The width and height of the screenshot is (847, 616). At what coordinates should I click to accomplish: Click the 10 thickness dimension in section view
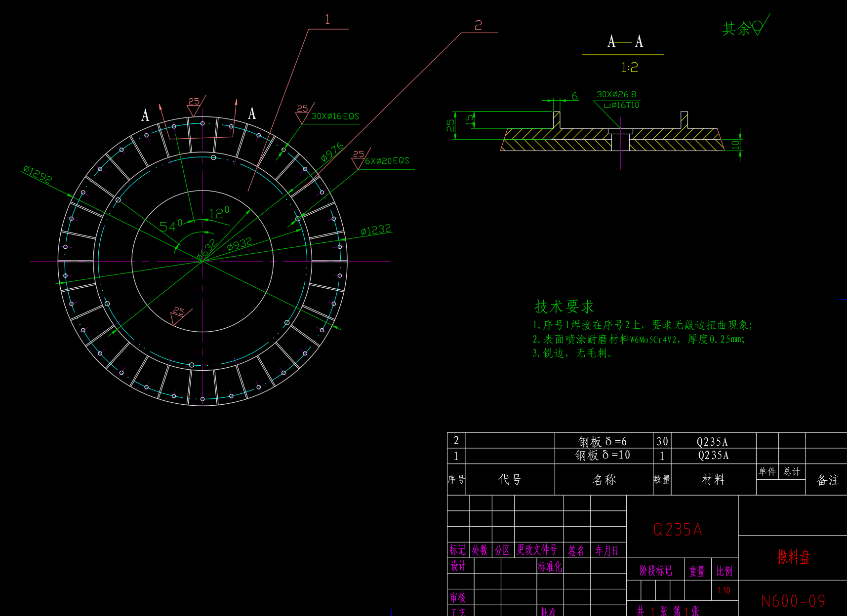coord(736,145)
